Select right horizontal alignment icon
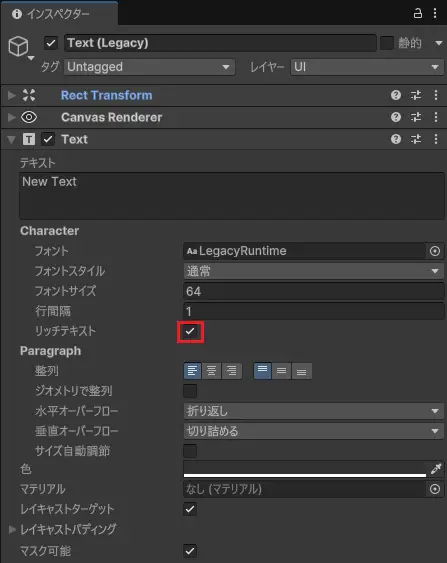 (x=232, y=371)
